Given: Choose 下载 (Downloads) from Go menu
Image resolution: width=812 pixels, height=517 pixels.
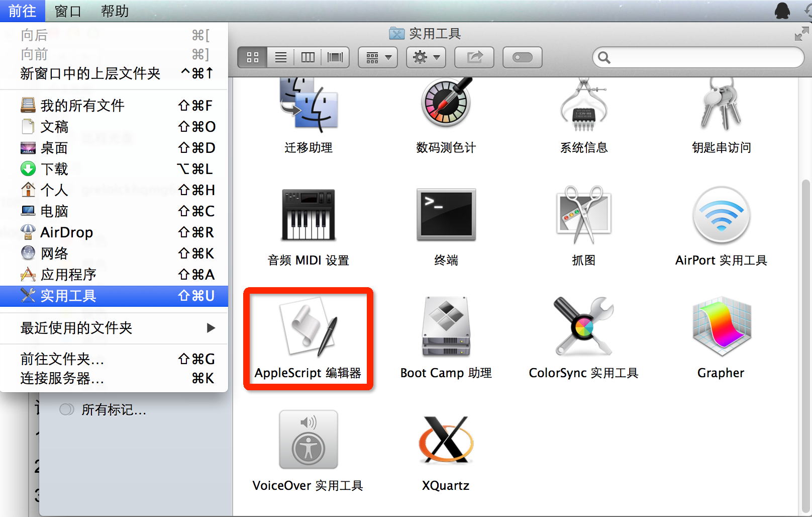Looking at the screenshot, I should pyautogui.click(x=114, y=169).
